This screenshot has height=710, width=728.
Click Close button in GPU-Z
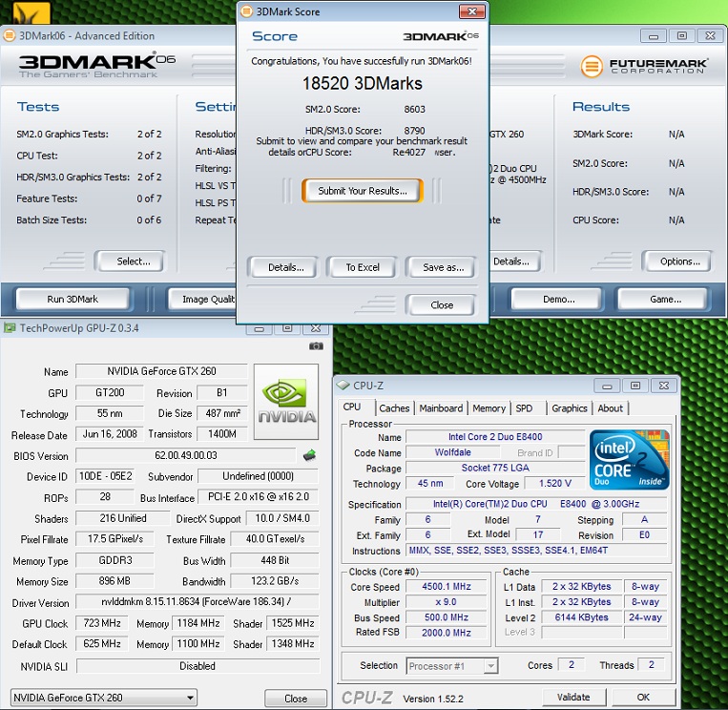click(x=296, y=698)
